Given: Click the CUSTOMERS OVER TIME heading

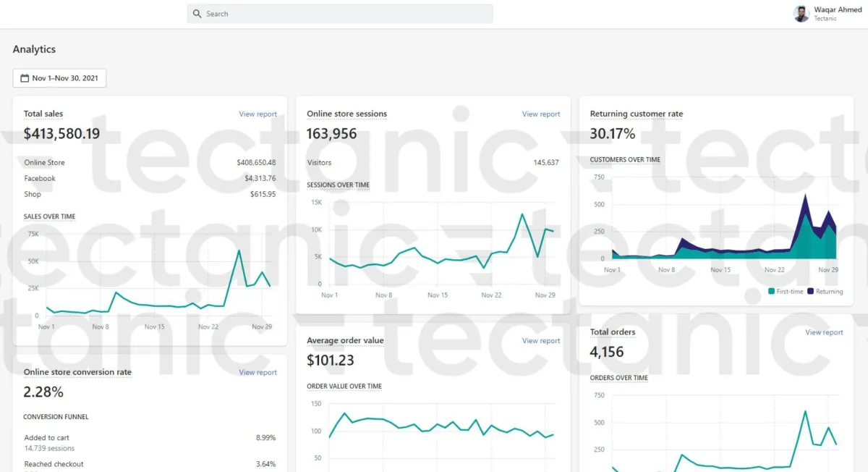Looking at the screenshot, I should 625,159.
